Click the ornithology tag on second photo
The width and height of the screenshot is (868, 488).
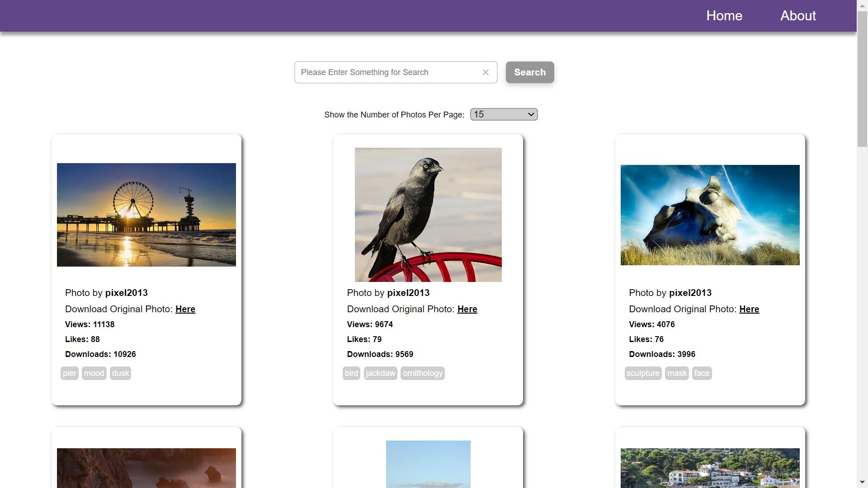pos(423,373)
